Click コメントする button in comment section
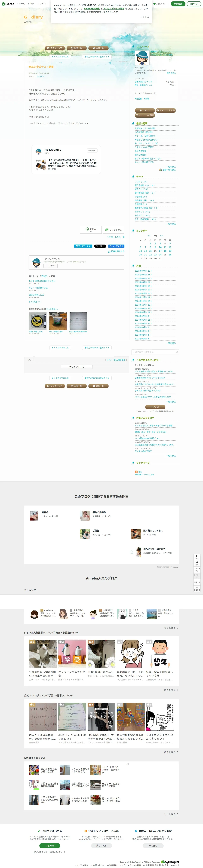This screenshot has width=203, height=868. coord(77,367)
